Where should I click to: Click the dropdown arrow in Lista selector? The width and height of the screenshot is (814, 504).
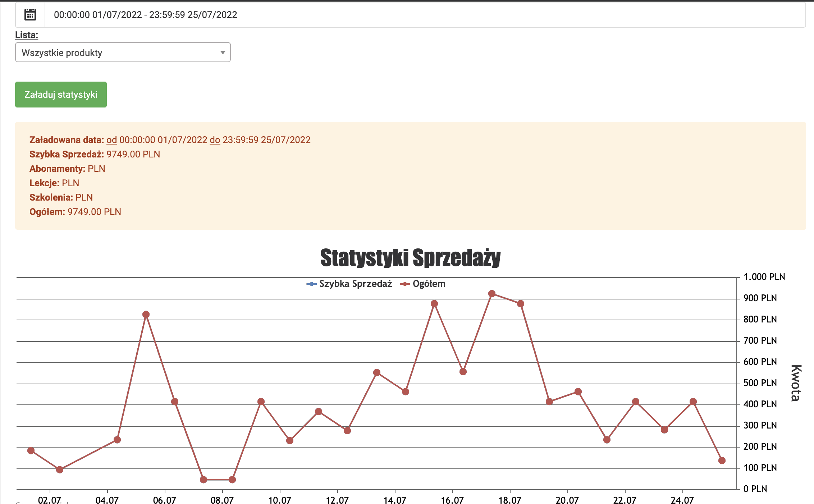(223, 52)
